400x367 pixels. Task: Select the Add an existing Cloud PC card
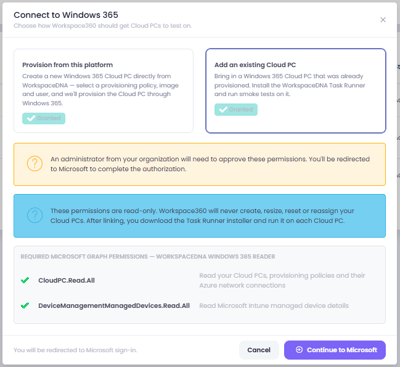pyautogui.click(x=296, y=91)
